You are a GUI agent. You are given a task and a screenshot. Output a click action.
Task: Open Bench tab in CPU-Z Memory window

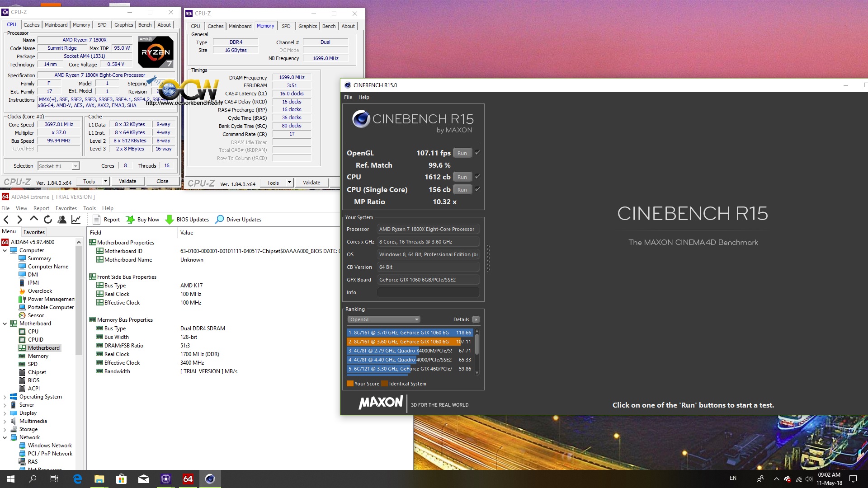pos(329,26)
